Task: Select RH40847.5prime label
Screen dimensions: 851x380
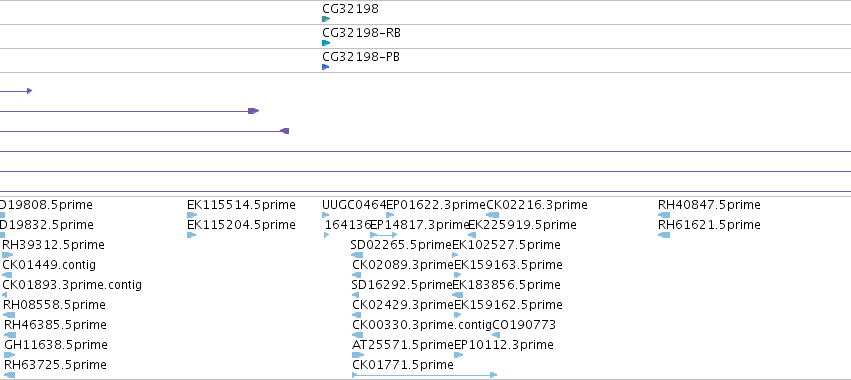Action: coord(709,205)
